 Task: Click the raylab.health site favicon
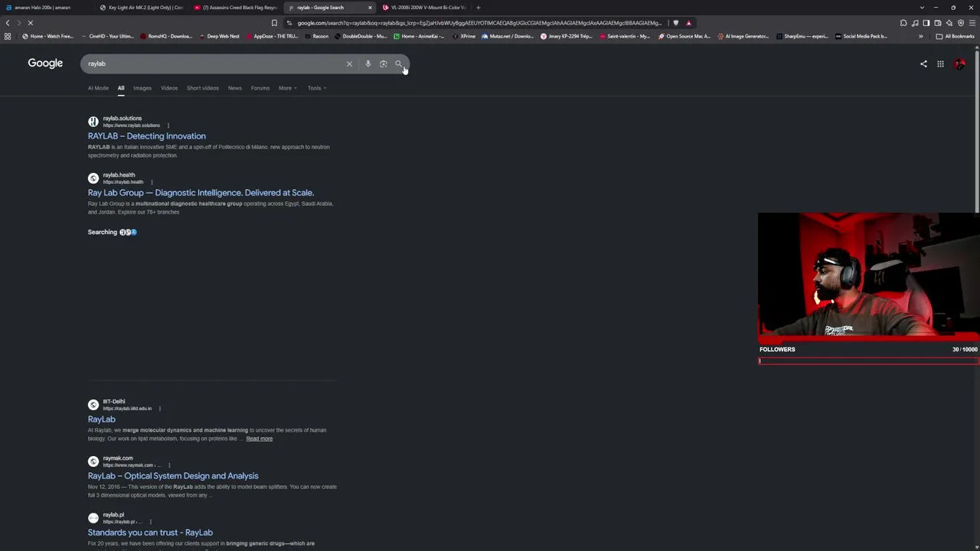click(93, 178)
